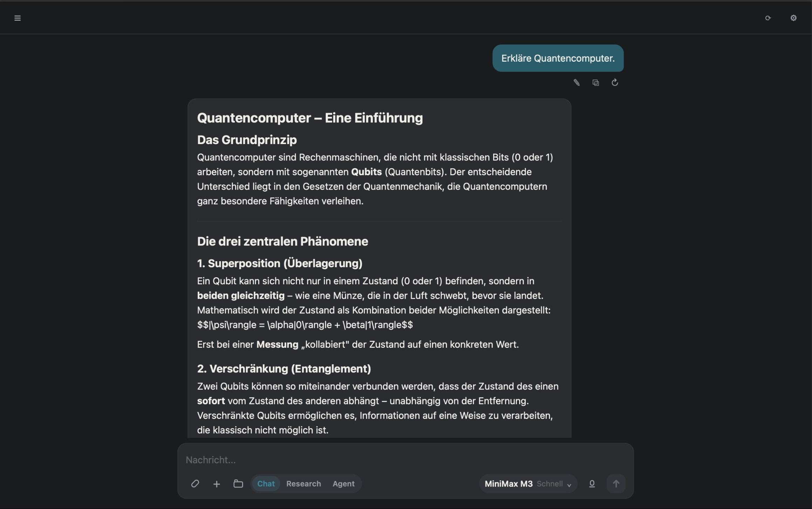Click the plus icon in the input bar
The height and width of the screenshot is (509, 812).
click(x=216, y=484)
